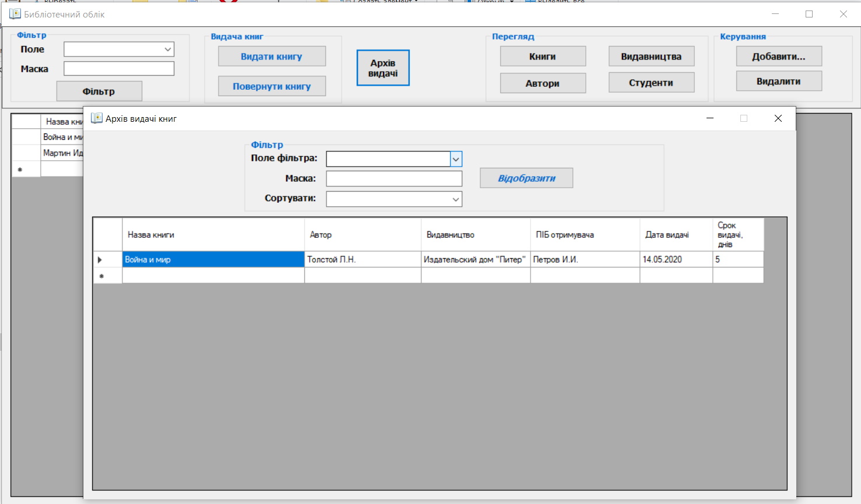Select the Война и мир cell in archive
Viewport: 861px width, 504px height.
[x=213, y=260]
